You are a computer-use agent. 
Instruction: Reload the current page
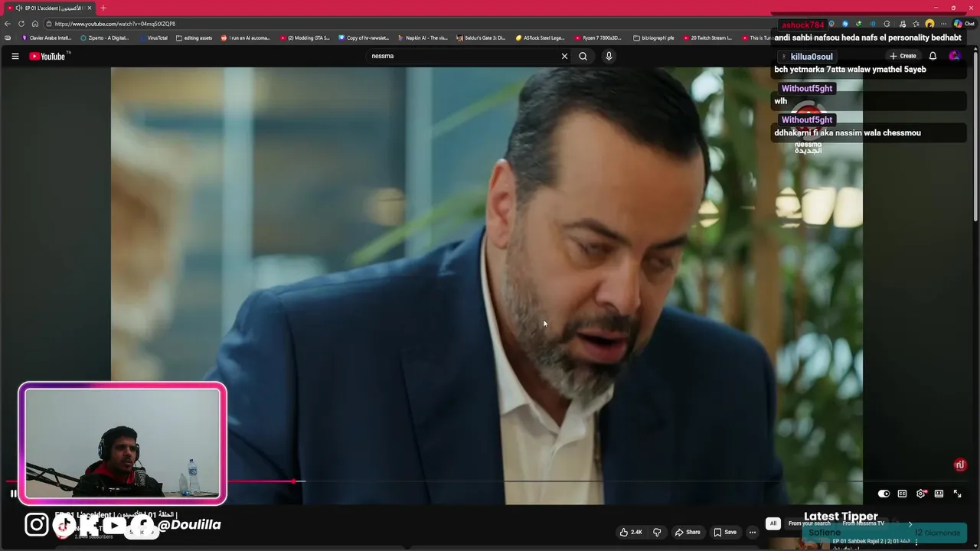pyautogui.click(x=21, y=24)
